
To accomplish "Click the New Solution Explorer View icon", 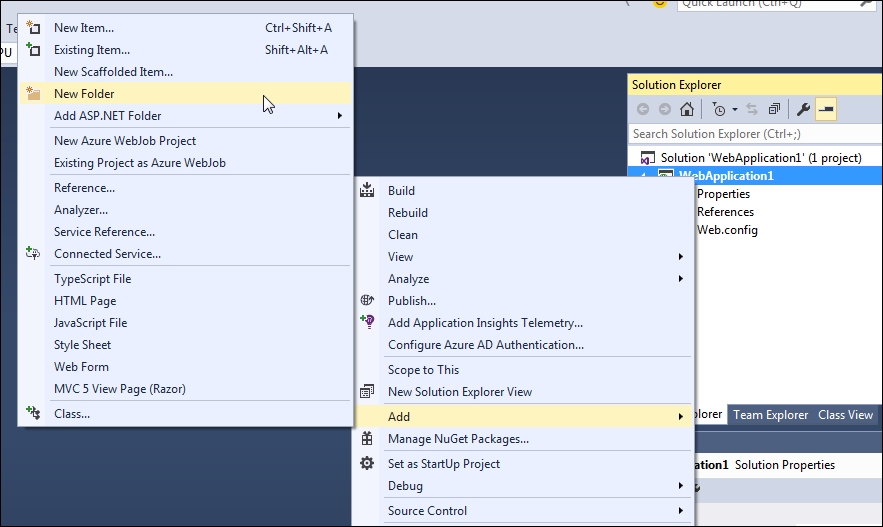I will click(367, 391).
